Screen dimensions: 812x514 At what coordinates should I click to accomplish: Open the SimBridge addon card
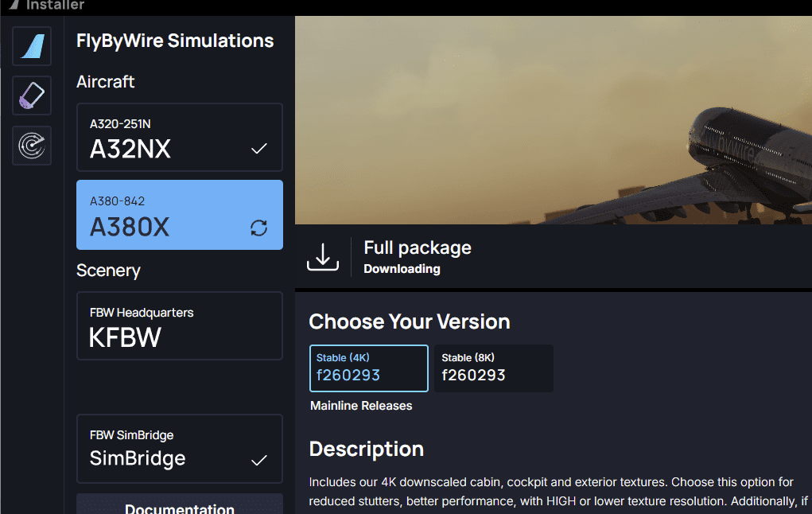click(180, 449)
